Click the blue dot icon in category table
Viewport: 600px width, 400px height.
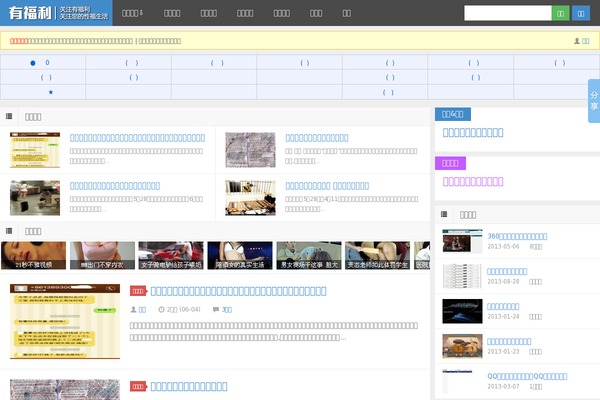(x=33, y=63)
